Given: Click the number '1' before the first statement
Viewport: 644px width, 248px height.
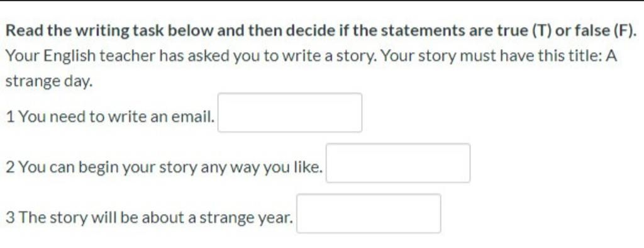Looking at the screenshot, I should [11, 118].
